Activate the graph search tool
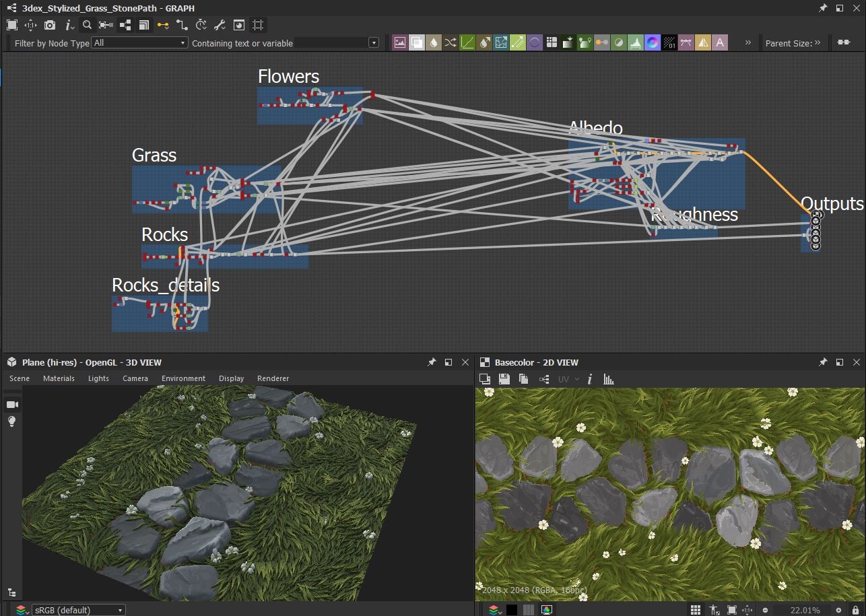 tap(86, 25)
